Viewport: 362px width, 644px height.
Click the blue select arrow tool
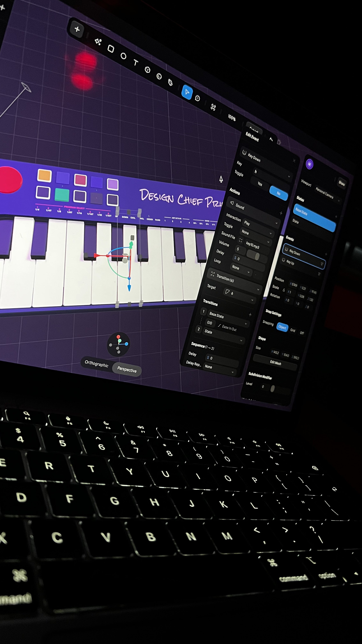187,92
